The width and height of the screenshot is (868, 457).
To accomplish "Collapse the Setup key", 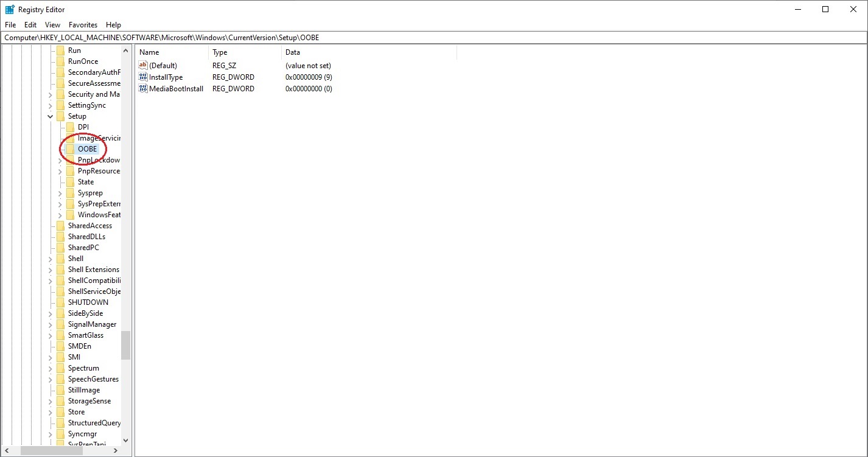I will (x=51, y=116).
